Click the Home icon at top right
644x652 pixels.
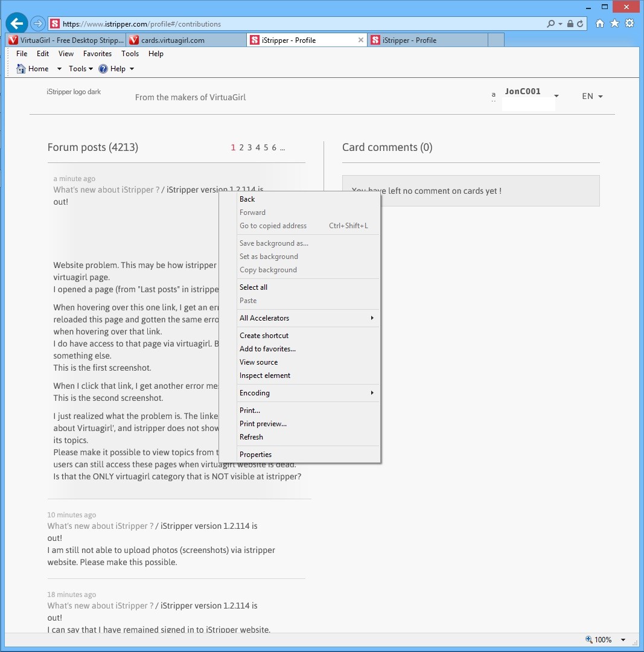point(599,24)
